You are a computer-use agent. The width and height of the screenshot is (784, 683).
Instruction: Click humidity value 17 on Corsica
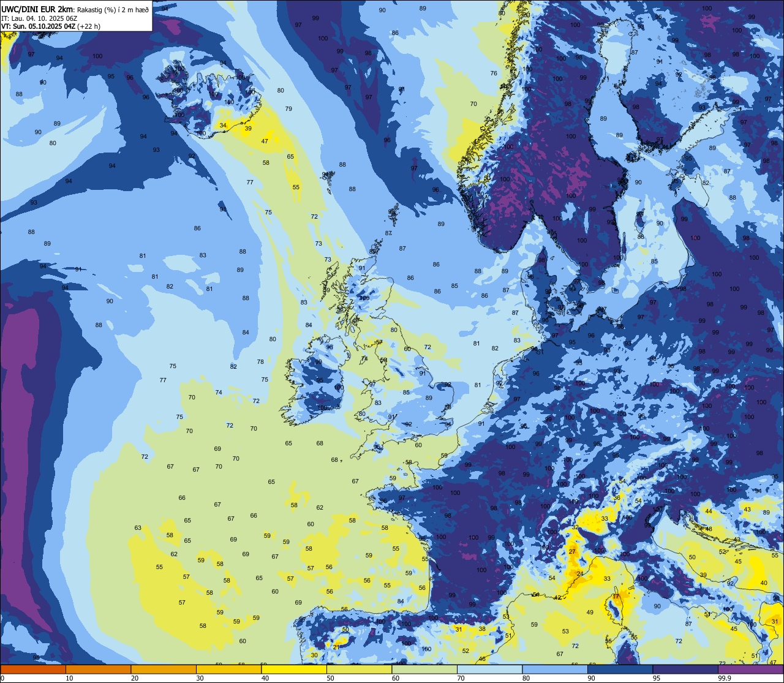tap(616, 597)
